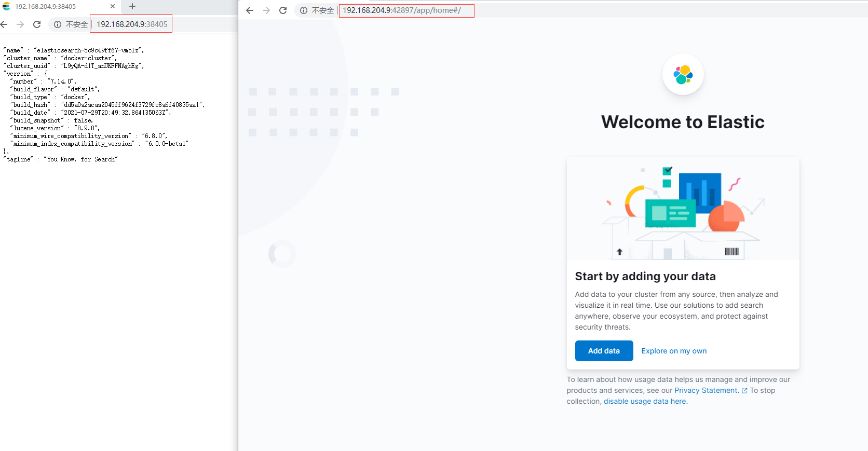Click the Welcome to Elastic heading
The width and height of the screenshot is (868, 451).
tap(683, 122)
